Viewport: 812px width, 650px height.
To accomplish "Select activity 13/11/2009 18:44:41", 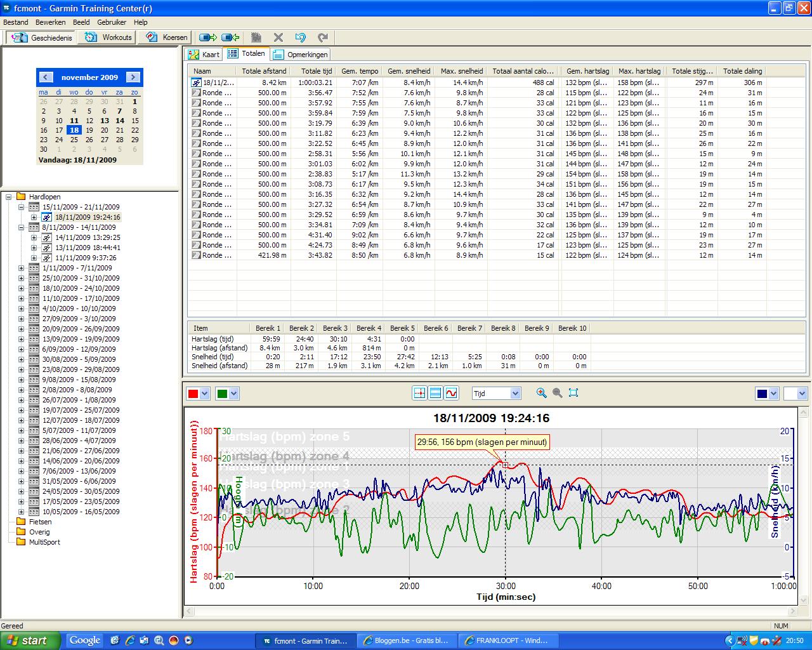I will pyautogui.click(x=88, y=248).
